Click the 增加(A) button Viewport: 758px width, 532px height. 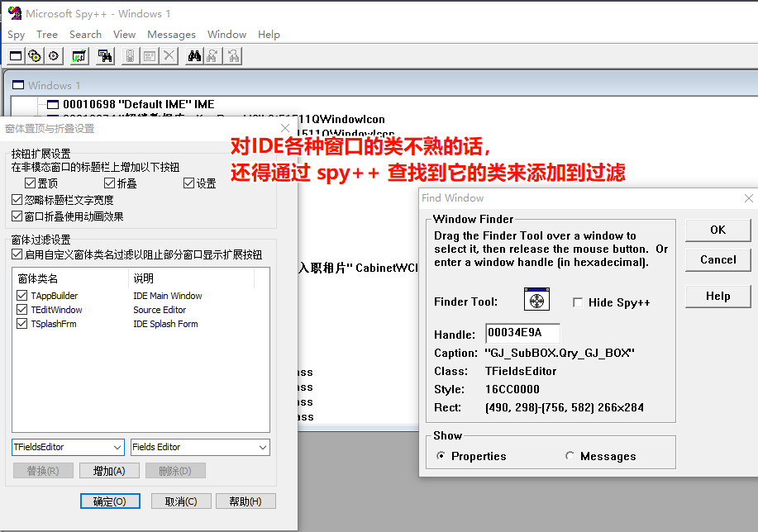[x=109, y=471]
